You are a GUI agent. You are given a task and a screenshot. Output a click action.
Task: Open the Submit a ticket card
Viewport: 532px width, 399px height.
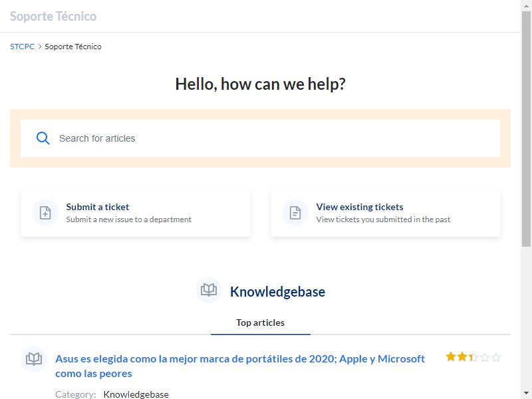coord(136,213)
